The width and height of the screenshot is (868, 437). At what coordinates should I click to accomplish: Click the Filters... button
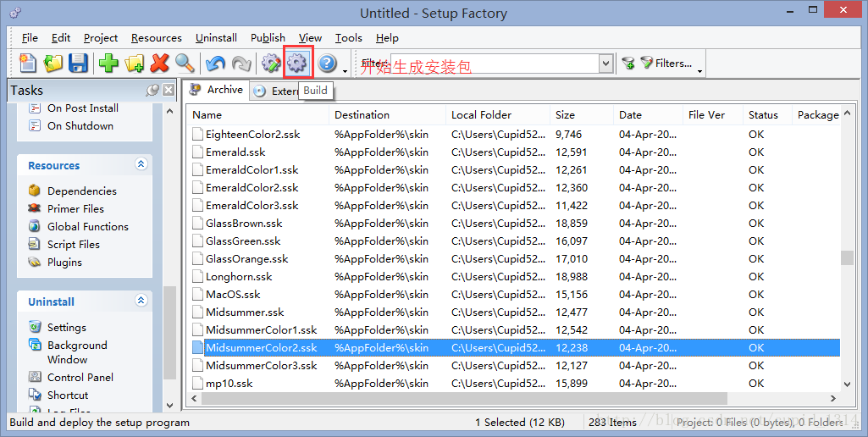[x=666, y=64]
